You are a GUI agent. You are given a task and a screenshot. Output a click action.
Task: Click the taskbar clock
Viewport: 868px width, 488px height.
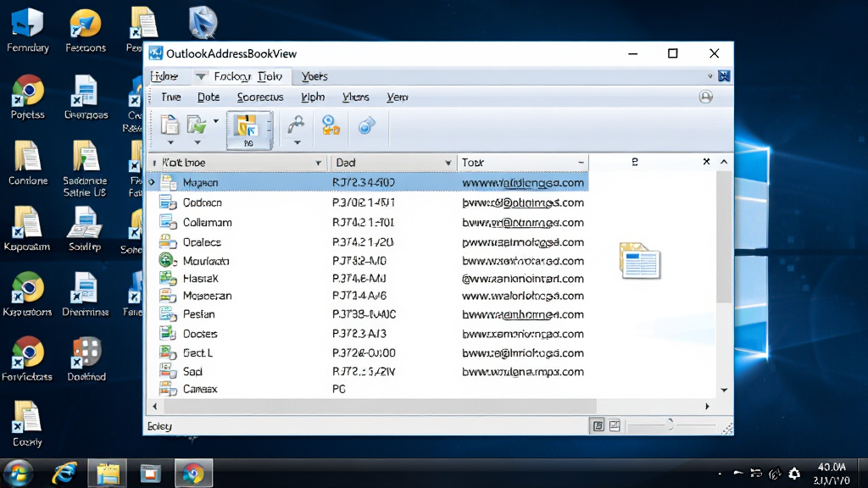832,474
